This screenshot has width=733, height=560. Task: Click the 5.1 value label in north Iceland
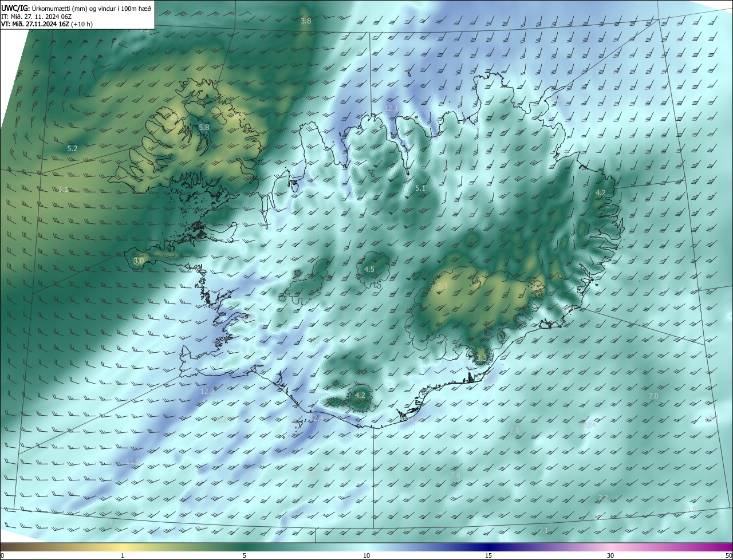pyautogui.click(x=420, y=188)
